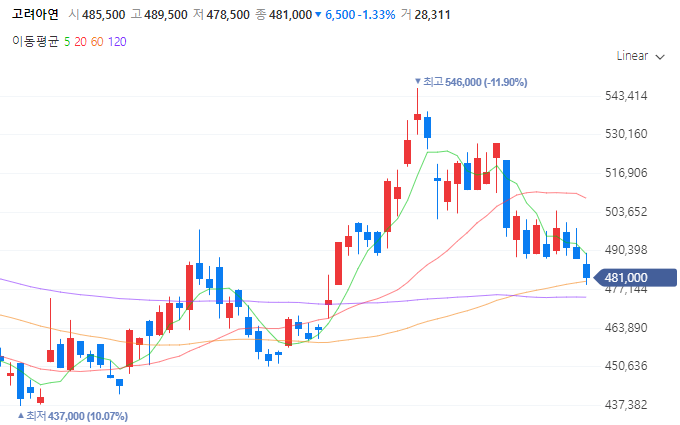680x425 pixels.
Task: Select the 5-day moving average label
Action: (x=67, y=42)
